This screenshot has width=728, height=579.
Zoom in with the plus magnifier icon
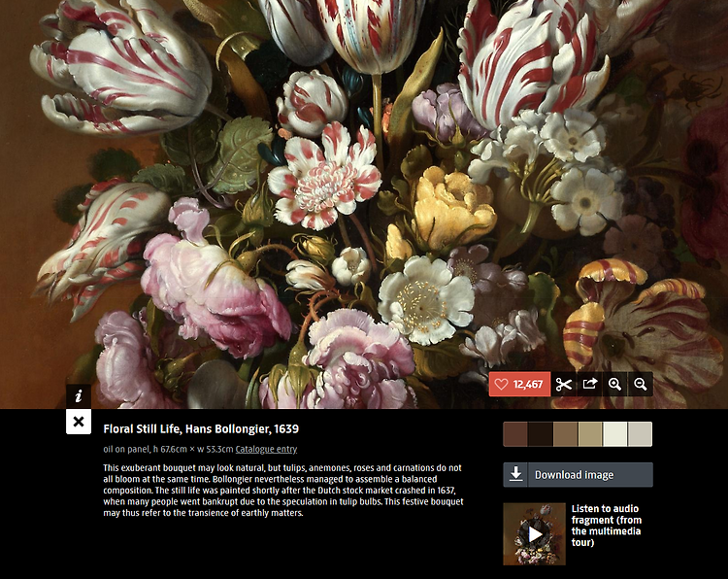[x=615, y=385]
